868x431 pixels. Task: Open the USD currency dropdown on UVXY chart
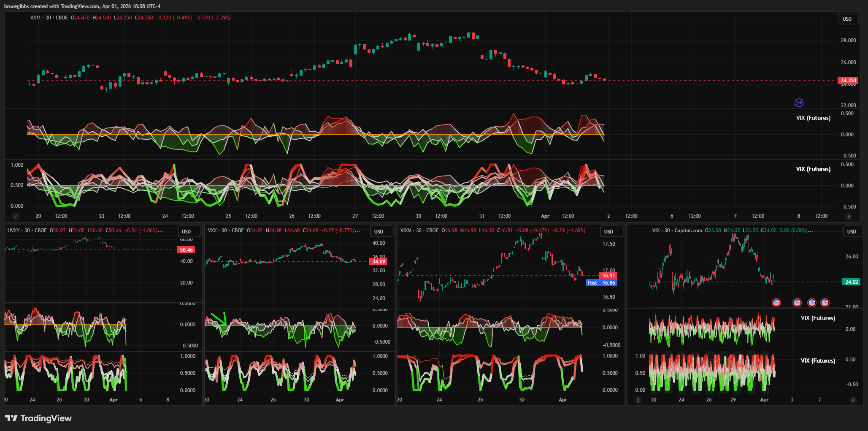click(x=186, y=232)
